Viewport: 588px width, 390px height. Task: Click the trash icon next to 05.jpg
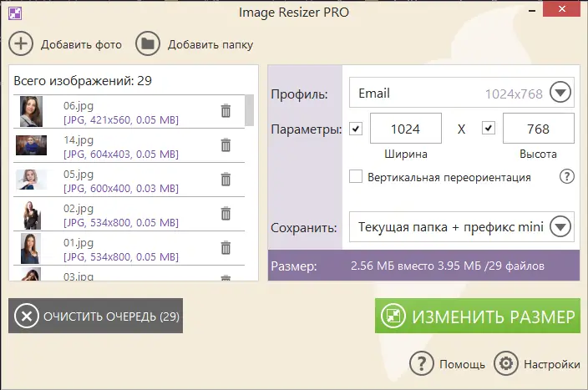click(226, 180)
